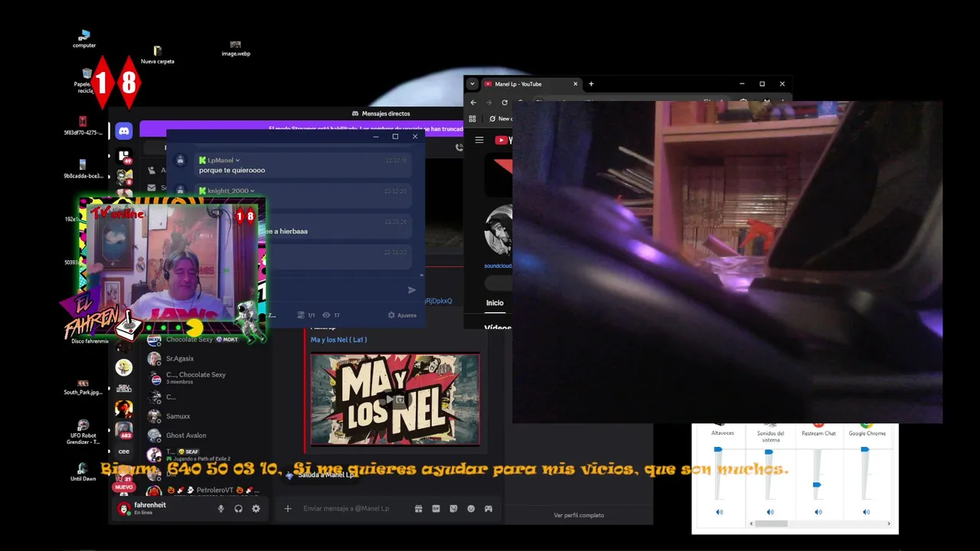Click the NUEVO unread indicator in server list
Viewport: 980px width, 551px height.
(x=123, y=487)
